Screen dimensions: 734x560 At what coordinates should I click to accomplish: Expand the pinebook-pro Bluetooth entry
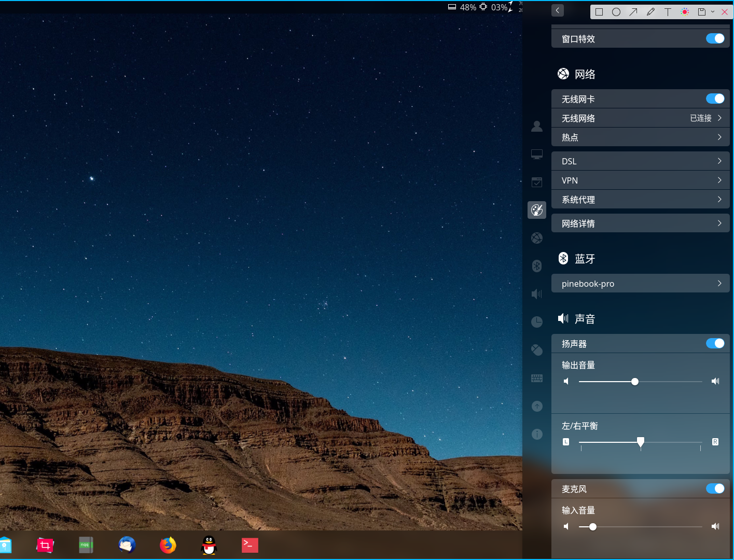640,284
